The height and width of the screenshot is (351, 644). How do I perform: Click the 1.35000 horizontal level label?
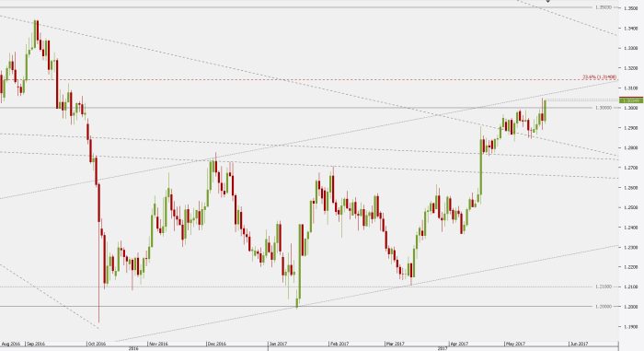pos(604,7)
